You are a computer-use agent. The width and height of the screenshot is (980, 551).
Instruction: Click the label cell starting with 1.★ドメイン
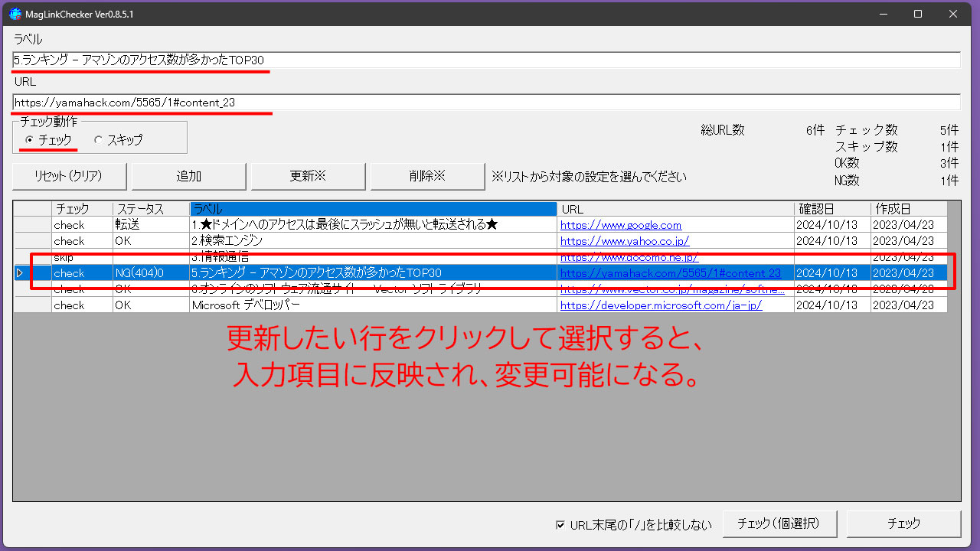click(x=373, y=225)
